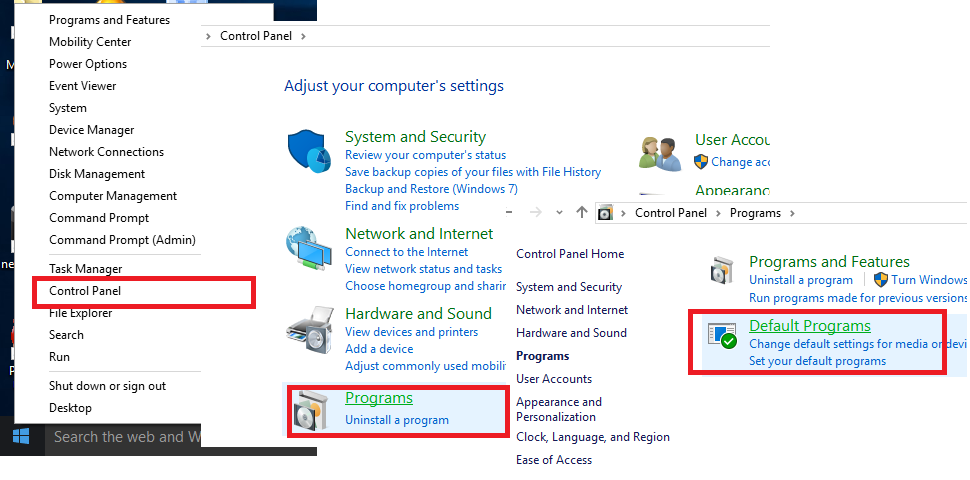Click the View devices and printers link

(411, 332)
